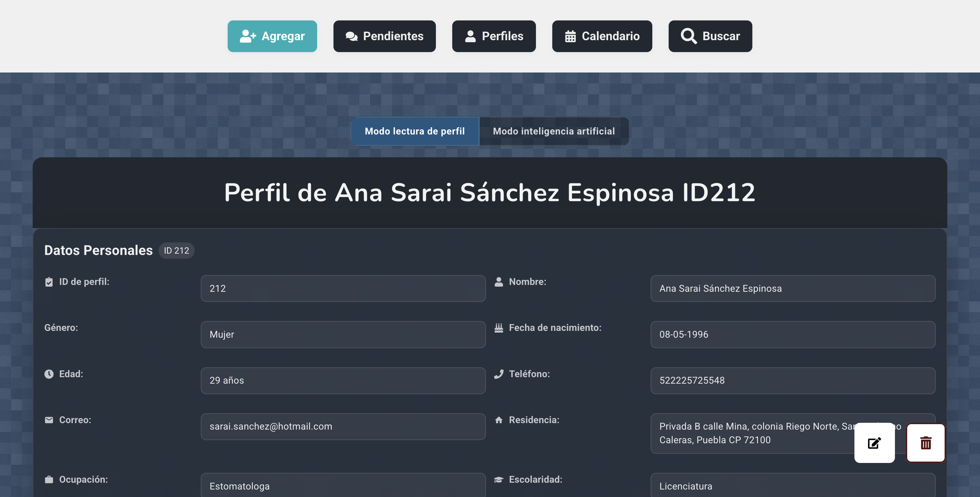Click the red trash delete icon

pyautogui.click(x=925, y=443)
